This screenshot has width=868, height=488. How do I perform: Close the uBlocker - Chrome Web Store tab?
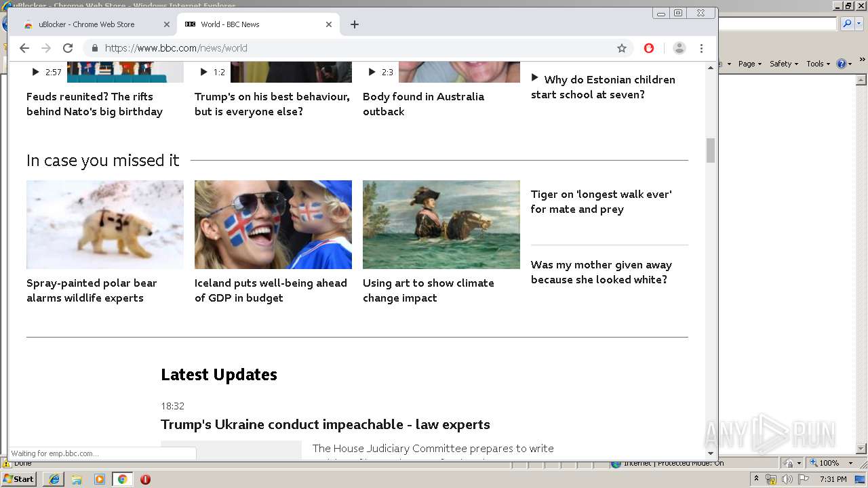pyautogui.click(x=167, y=24)
